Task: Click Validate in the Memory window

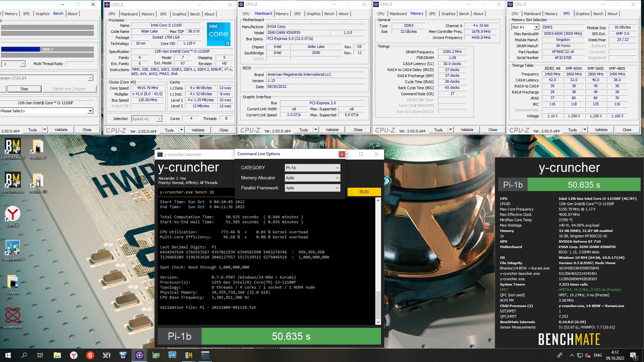Action: [467, 130]
